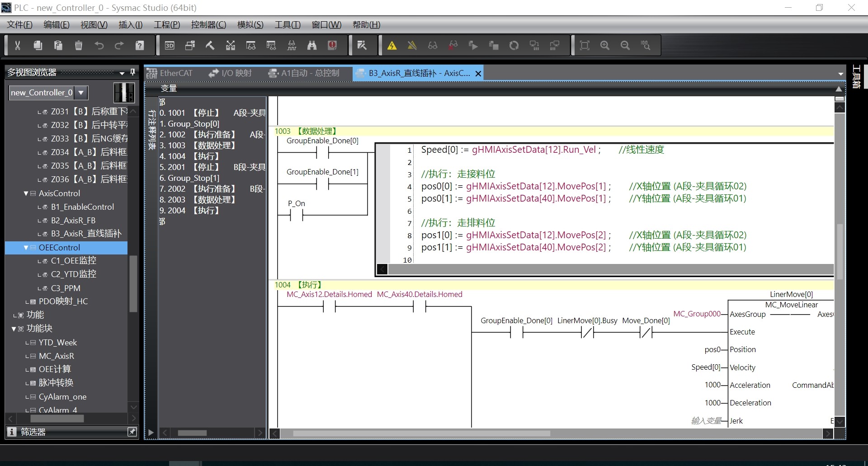The image size is (868, 466).
Task: Click the red error list icon
Action: point(332,45)
